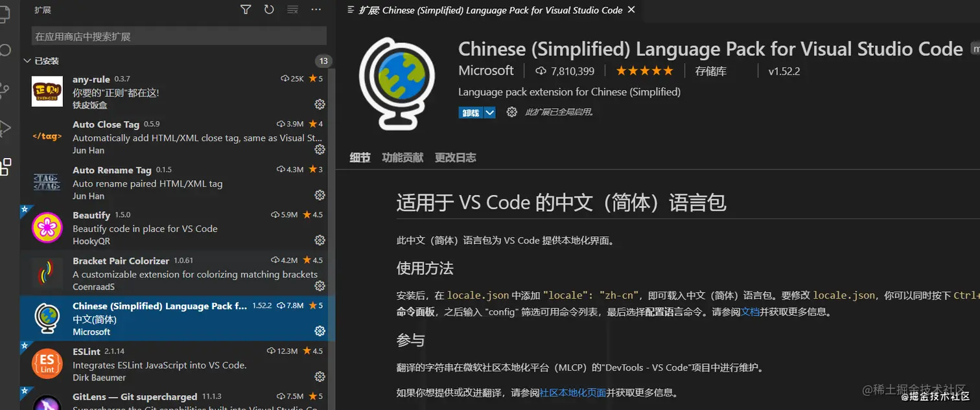This screenshot has width=980, height=410.
Task: Refresh the extensions list
Action: point(269,10)
